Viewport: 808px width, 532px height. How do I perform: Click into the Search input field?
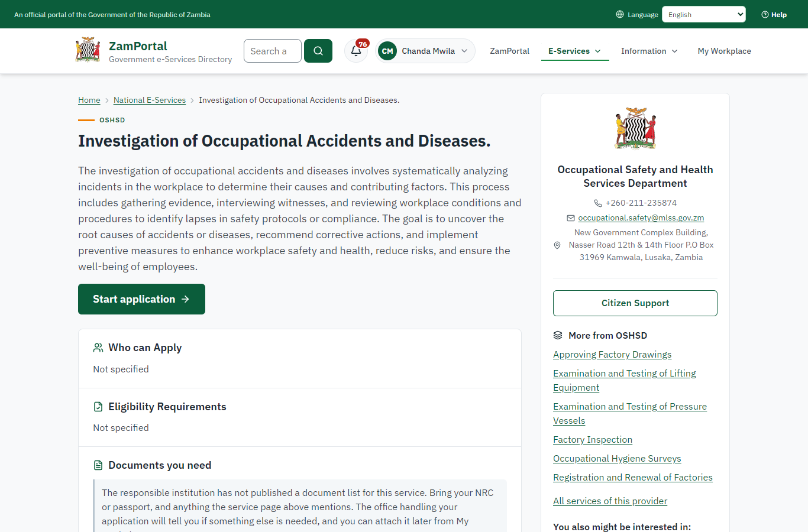(273, 51)
